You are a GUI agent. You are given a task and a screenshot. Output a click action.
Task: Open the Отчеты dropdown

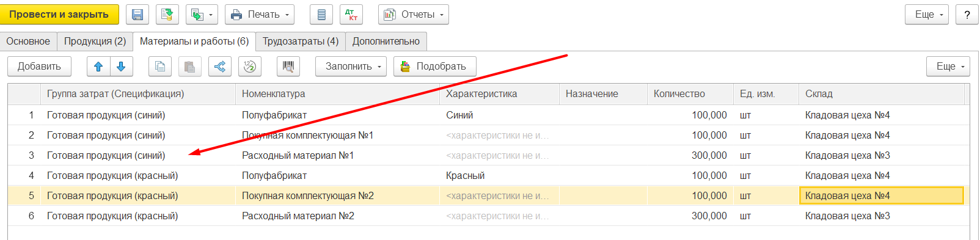[413, 14]
